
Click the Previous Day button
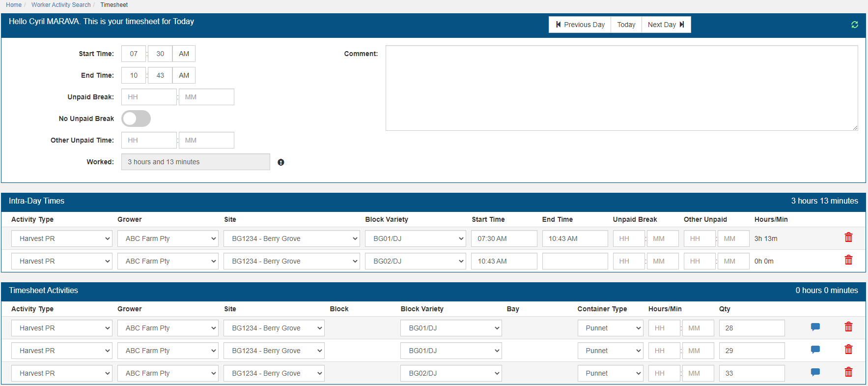[580, 25]
